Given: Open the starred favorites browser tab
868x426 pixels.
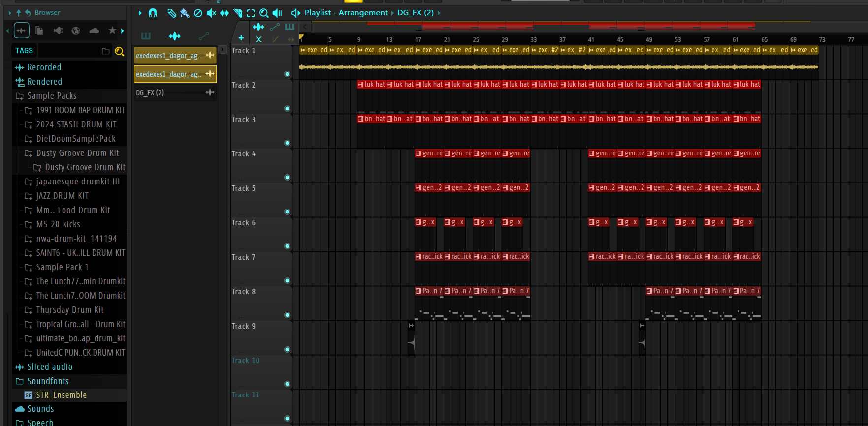Looking at the screenshot, I should 112,30.
